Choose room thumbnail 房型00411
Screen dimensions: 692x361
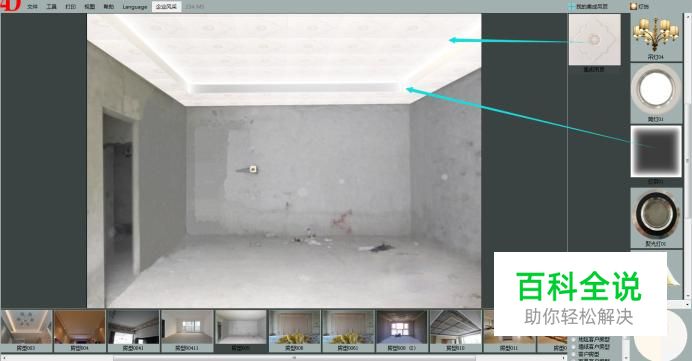[187, 331]
